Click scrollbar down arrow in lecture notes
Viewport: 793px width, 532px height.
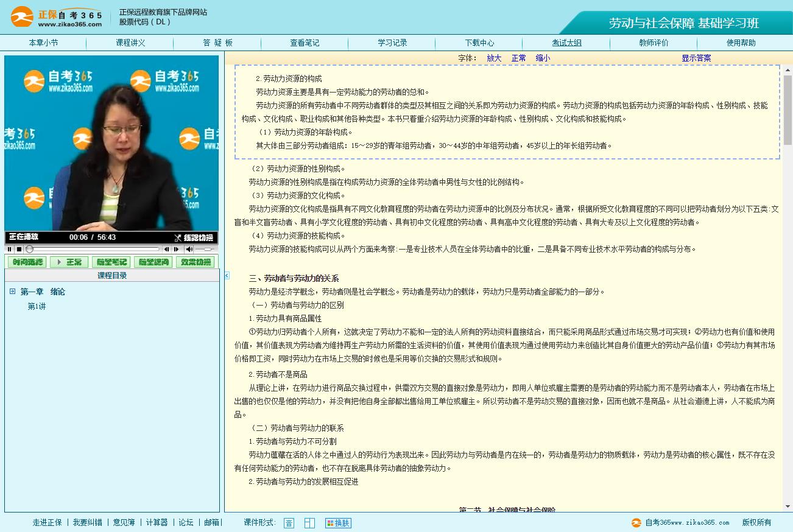[787, 507]
